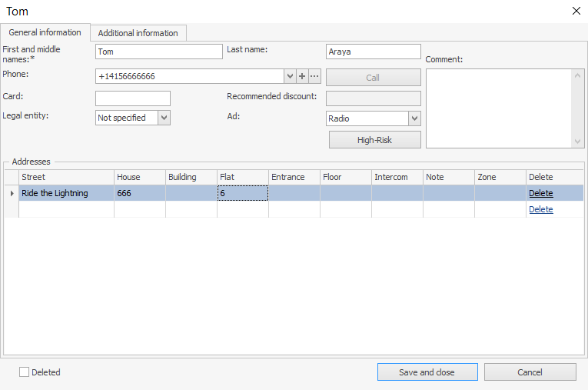The width and height of the screenshot is (588, 390).
Task: Toggle the Deleted checkbox
Action: [25, 372]
